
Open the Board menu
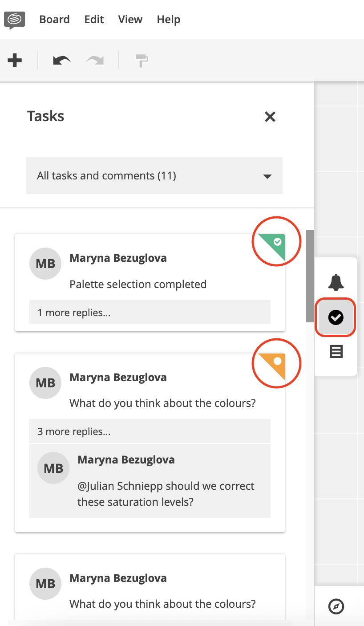54,20
